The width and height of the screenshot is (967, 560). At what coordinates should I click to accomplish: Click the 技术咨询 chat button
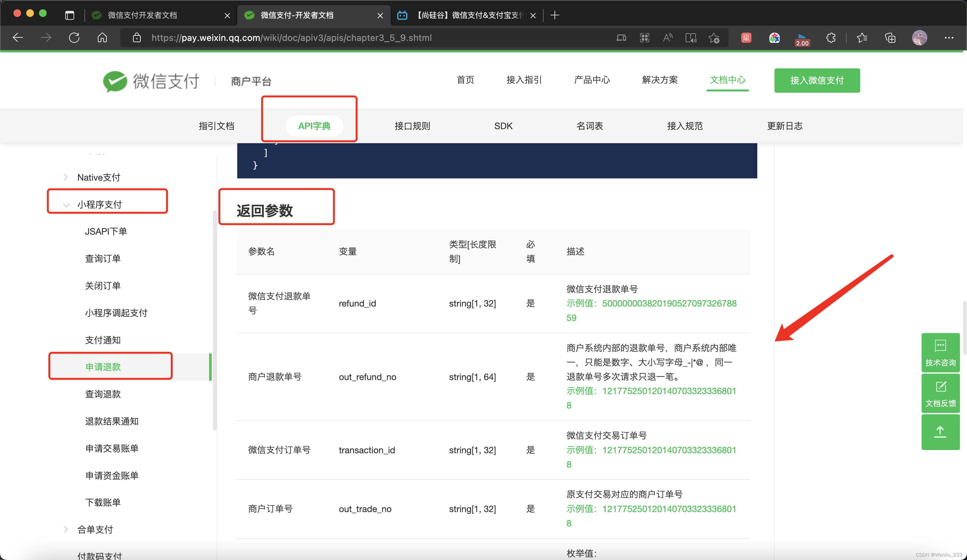click(940, 353)
